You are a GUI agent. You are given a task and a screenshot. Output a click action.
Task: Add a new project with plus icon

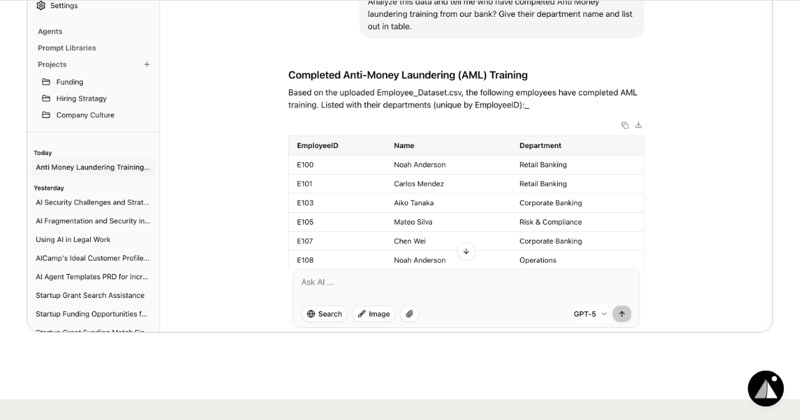147,64
